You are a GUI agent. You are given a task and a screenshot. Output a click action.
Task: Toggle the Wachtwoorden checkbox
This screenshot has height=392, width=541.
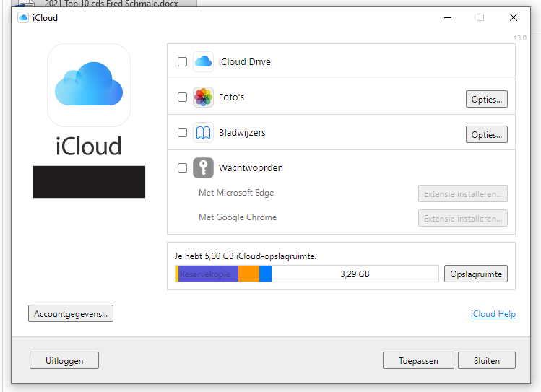182,168
